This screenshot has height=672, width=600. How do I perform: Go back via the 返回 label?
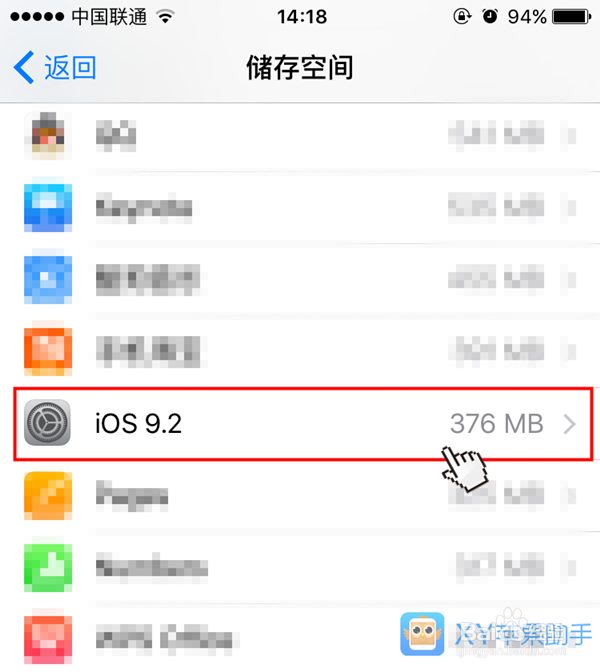coord(70,67)
